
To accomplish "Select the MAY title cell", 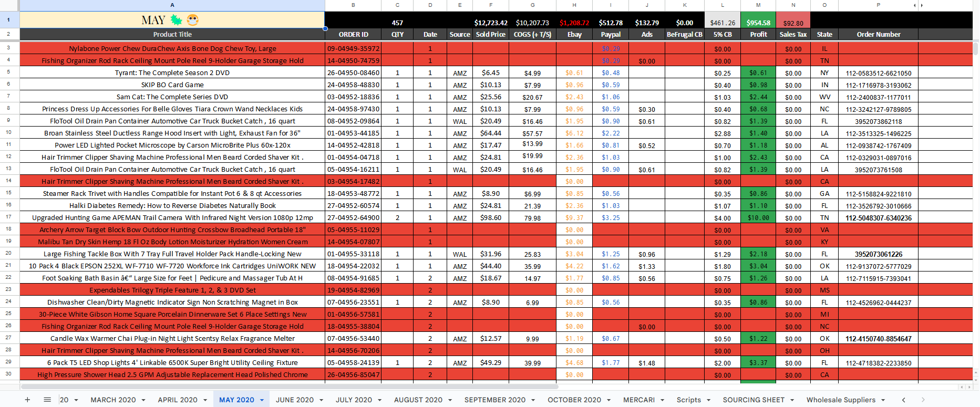I will [172, 20].
